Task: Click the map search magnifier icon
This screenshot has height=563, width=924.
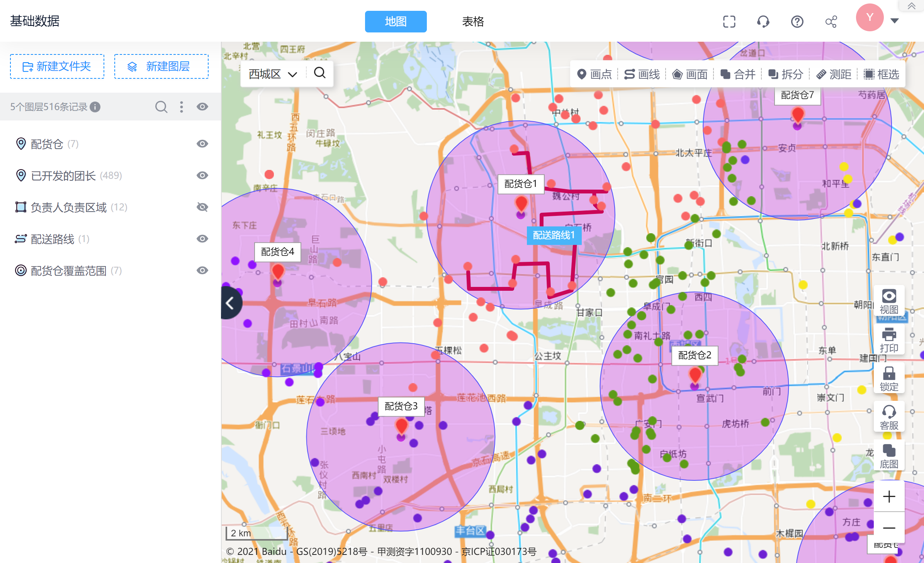Action: tap(320, 73)
